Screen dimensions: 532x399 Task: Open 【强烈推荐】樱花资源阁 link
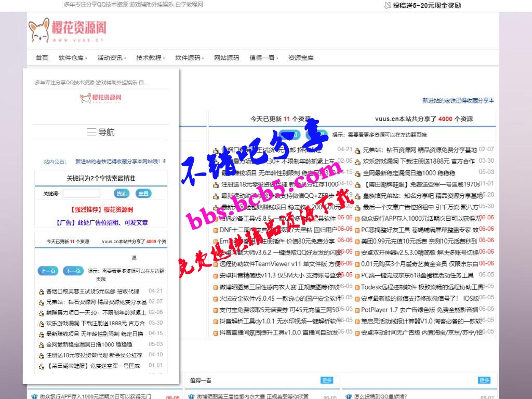101,209
